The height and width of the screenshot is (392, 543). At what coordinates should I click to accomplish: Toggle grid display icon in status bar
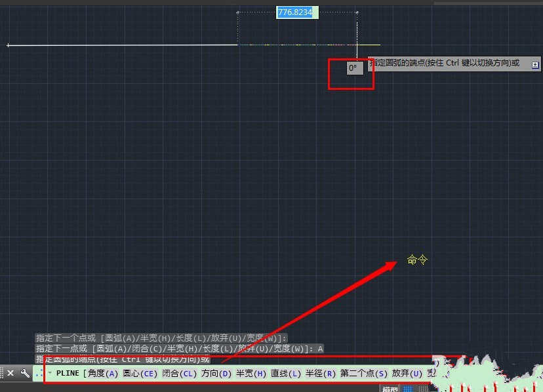click(x=408, y=389)
